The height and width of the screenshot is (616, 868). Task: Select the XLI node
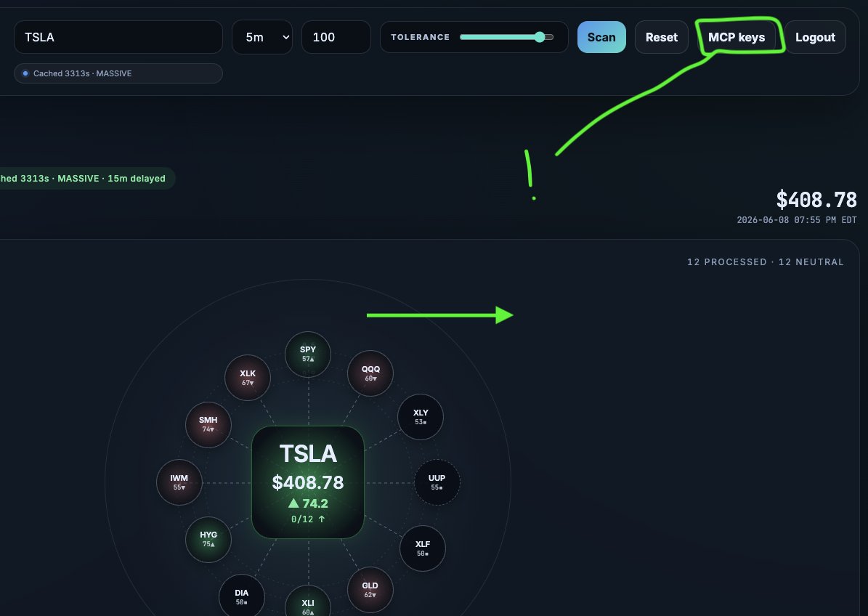coord(308,601)
